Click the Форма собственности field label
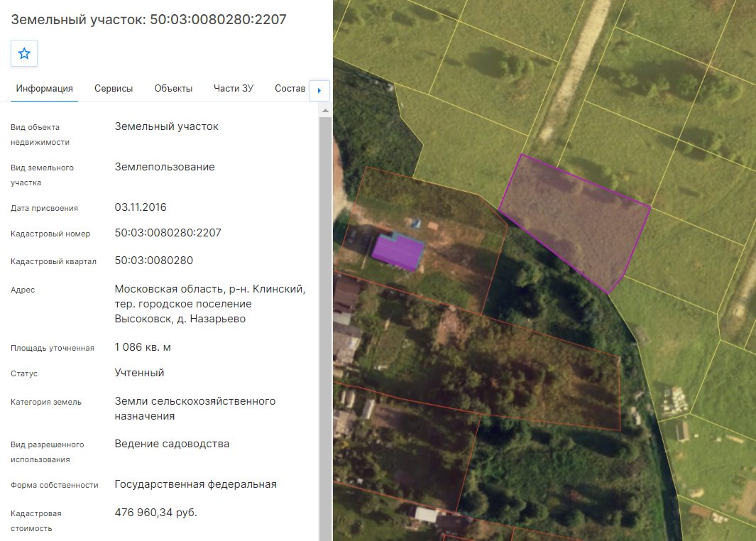This screenshot has width=756, height=541. click(55, 485)
